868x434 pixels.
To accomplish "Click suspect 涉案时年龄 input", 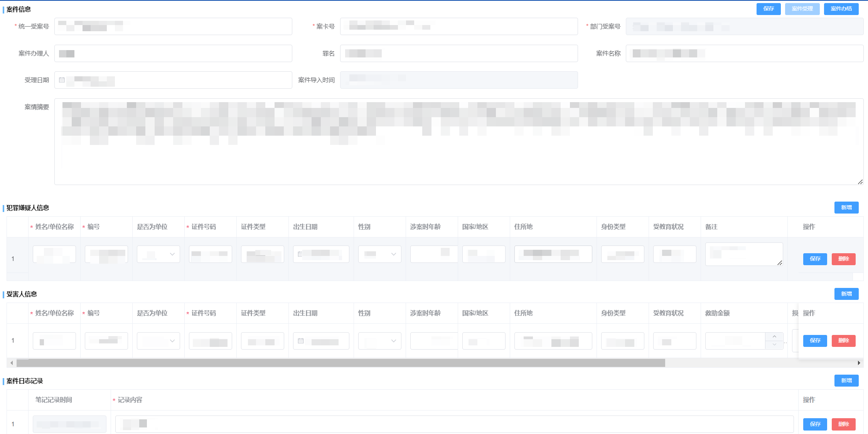I will pyautogui.click(x=434, y=254).
